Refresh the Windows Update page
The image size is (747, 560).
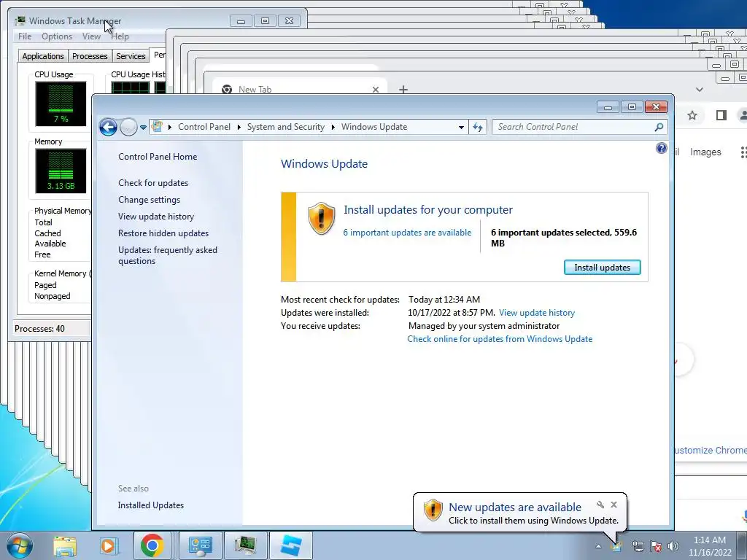pyautogui.click(x=478, y=127)
